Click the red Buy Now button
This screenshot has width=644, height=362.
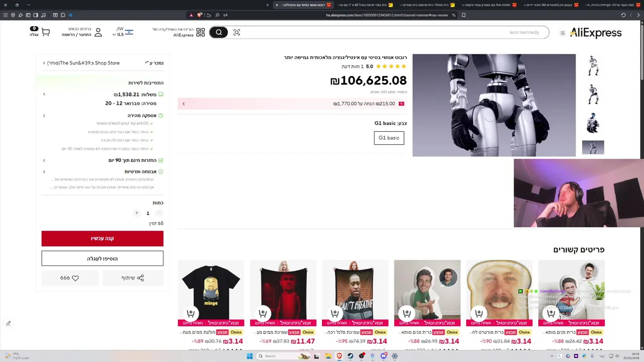[x=103, y=238]
